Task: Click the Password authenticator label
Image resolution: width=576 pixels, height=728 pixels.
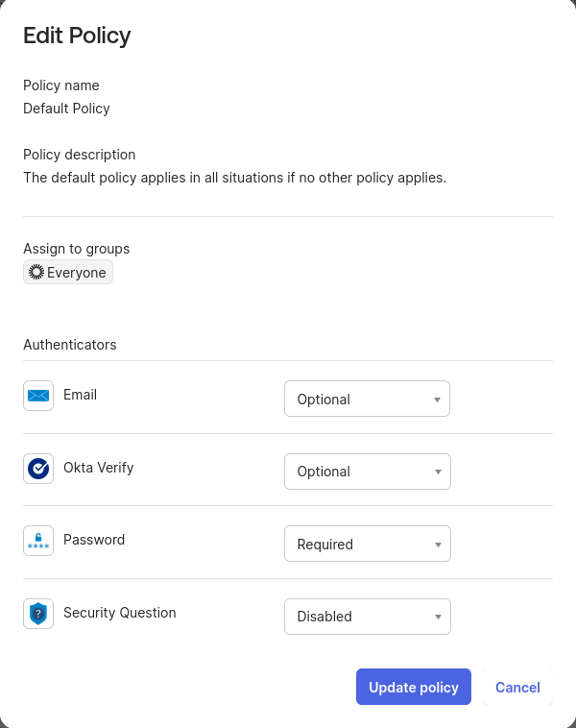Action: [x=94, y=540]
